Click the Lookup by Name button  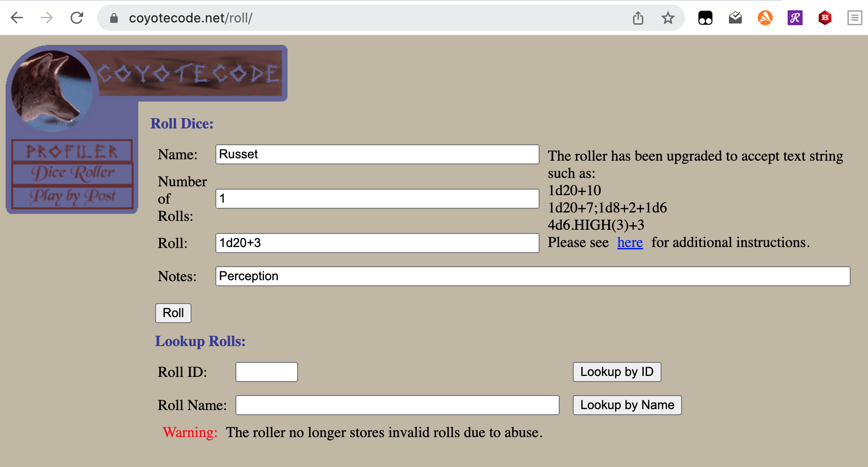626,405
